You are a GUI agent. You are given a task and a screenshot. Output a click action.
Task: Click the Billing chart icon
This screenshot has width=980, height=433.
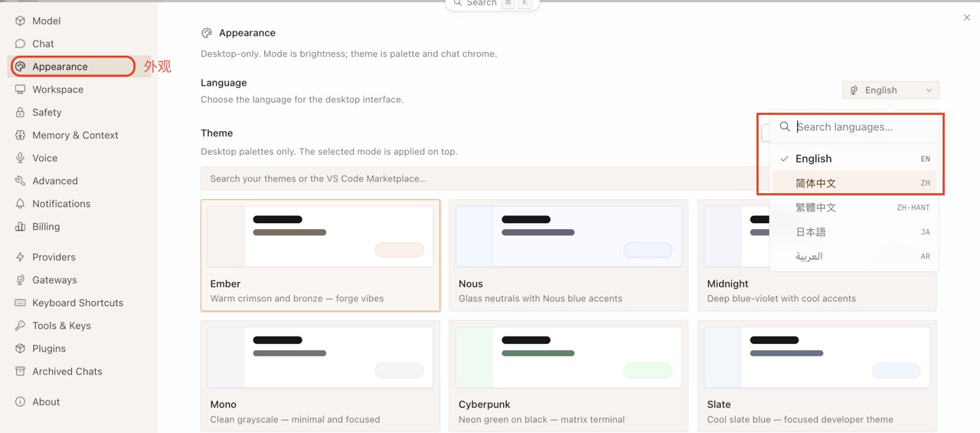pyautogui.click(x=20, y=227)
